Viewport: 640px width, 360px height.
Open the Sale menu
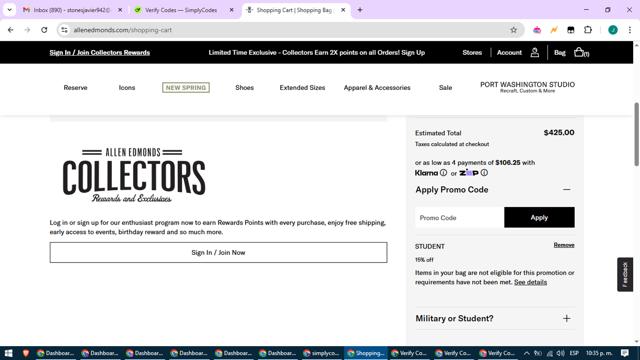[445, 87]
